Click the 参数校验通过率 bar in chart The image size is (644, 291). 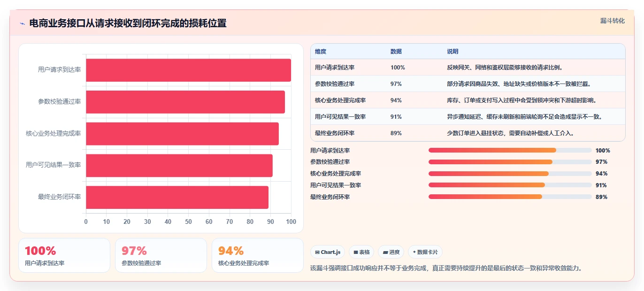[x=185, y=102]
